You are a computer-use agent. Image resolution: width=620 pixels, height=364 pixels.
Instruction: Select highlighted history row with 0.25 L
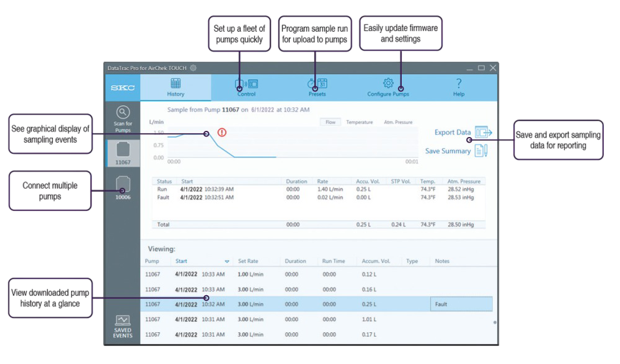(x=319, y=304)
